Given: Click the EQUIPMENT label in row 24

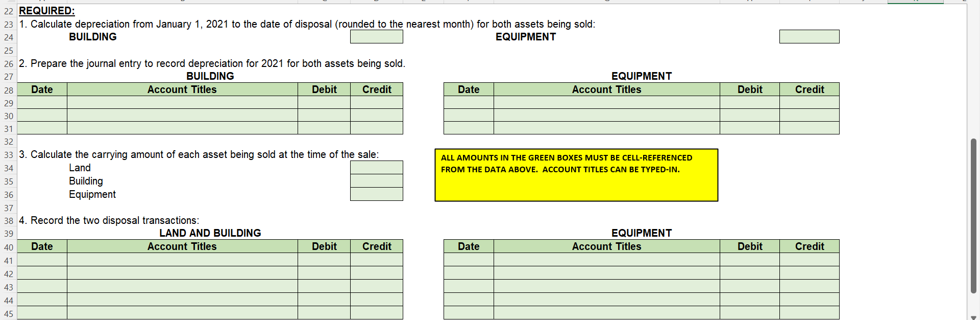Looking at the screenshot, I should [526, 37].
